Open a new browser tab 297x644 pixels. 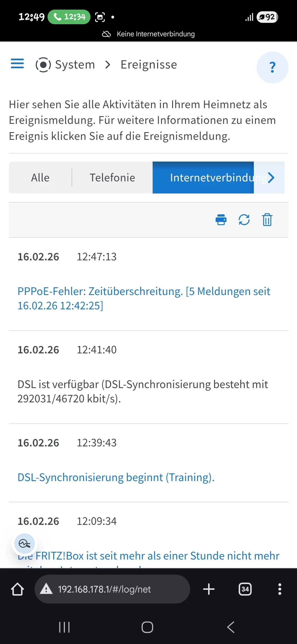(209, 589)
